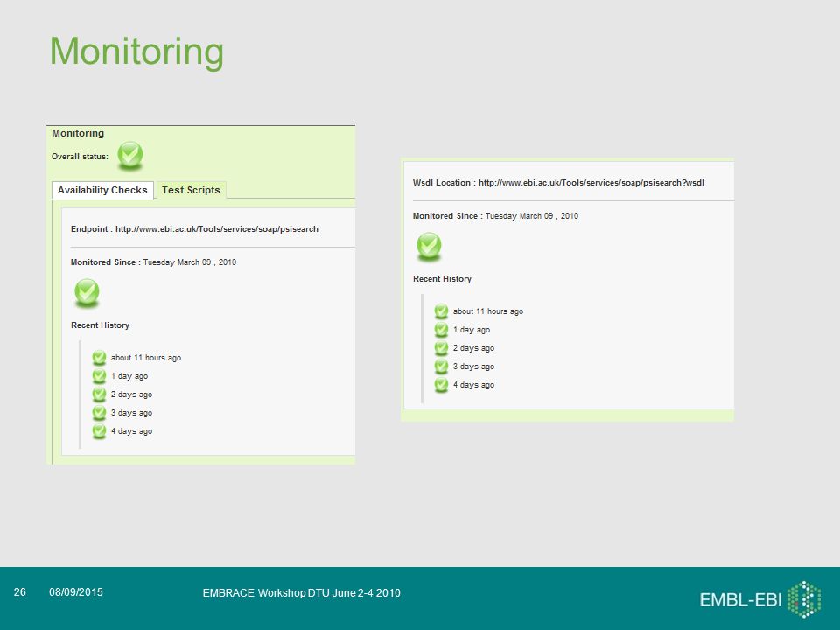
Task: Click the 'Overall status:' label
Action: click(x=80, y=157)
